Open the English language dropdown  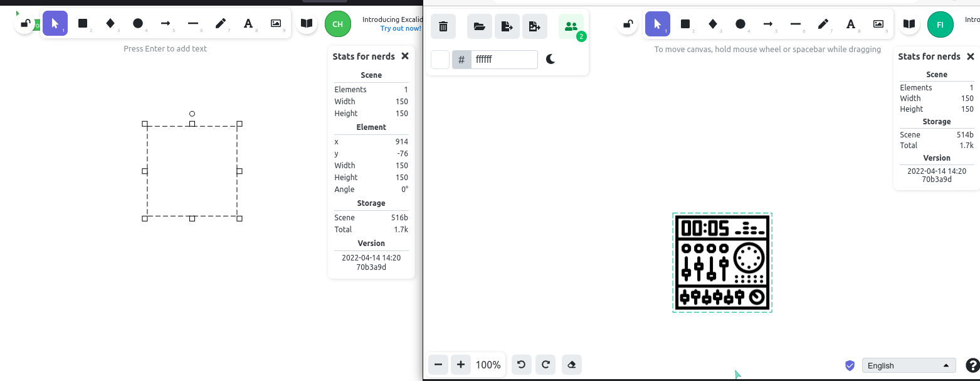pos(909,365)
